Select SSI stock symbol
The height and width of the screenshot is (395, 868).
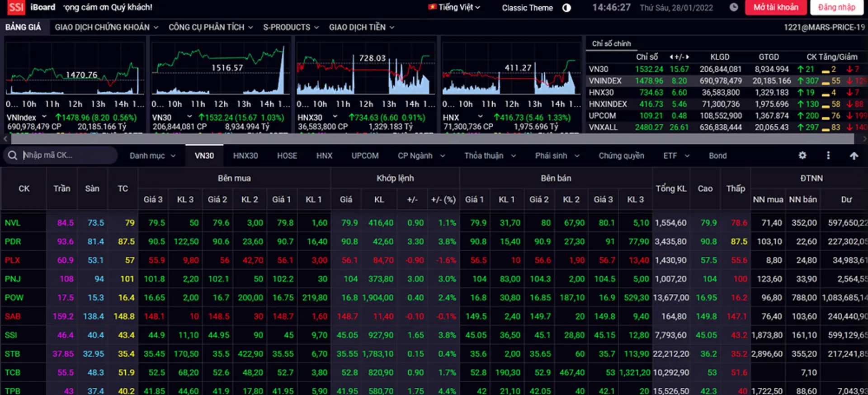(x=11, y=335)
